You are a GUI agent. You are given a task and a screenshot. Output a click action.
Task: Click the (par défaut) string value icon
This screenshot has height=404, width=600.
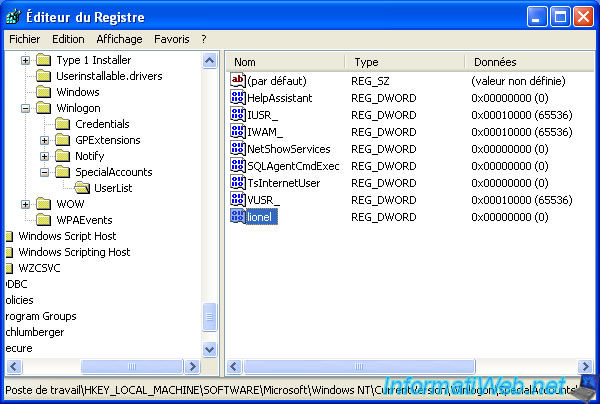pos(238,80)
